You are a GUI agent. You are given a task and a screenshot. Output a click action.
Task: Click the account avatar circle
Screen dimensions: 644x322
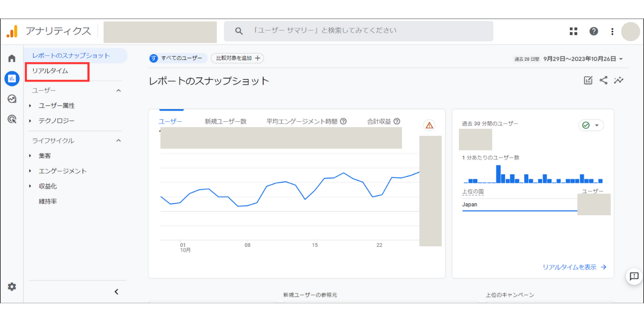tap(631, 31)
